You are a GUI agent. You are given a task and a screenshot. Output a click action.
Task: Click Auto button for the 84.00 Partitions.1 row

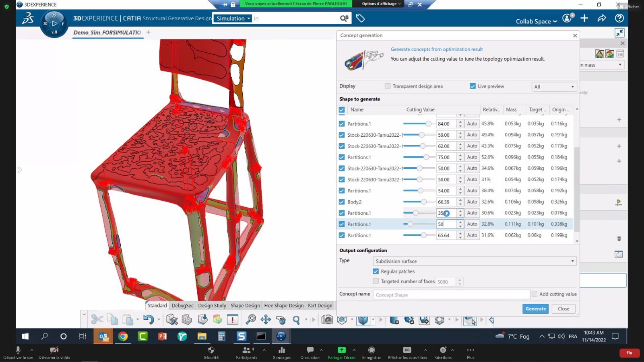(x=472, y=124)
